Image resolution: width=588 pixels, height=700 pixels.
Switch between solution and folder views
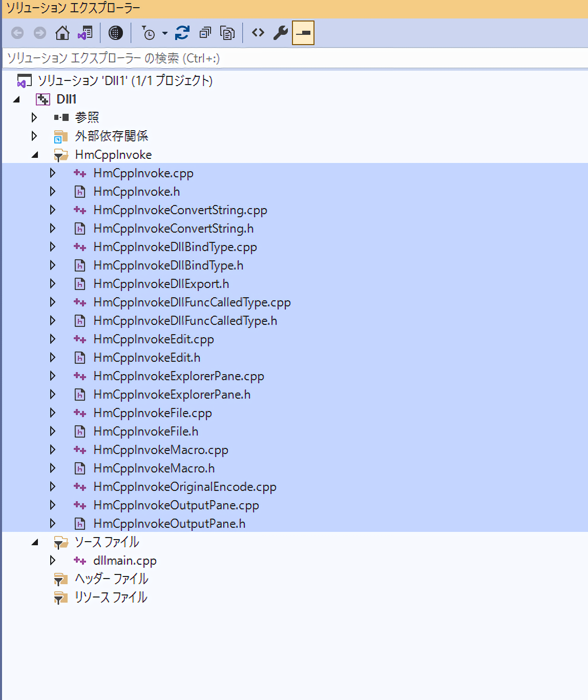(85, 33)
